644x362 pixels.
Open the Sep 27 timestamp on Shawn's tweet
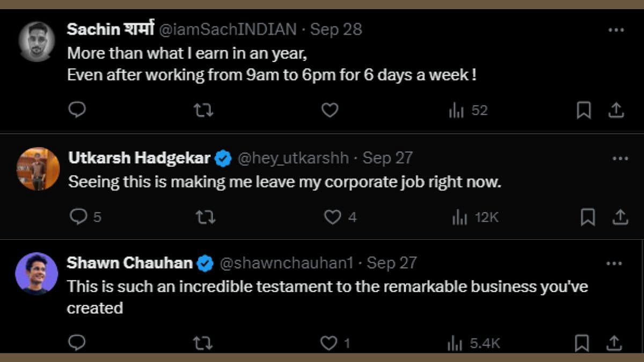tap(392, 263)
